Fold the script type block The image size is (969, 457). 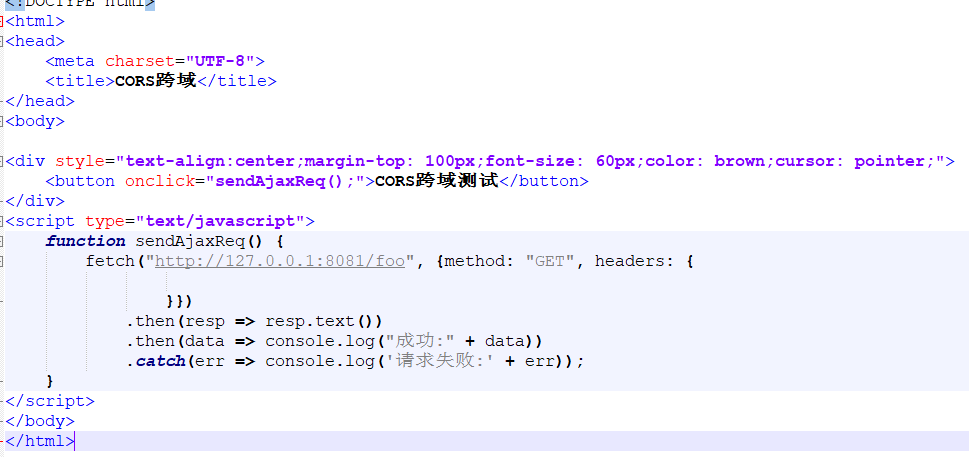click(2, 221)
